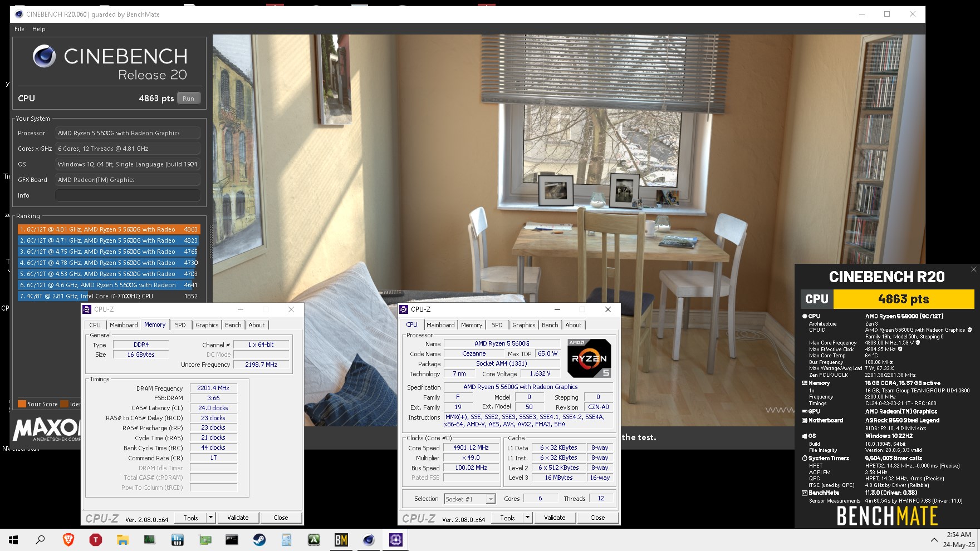Open the File menu in Cinebench

coord(19,29)
